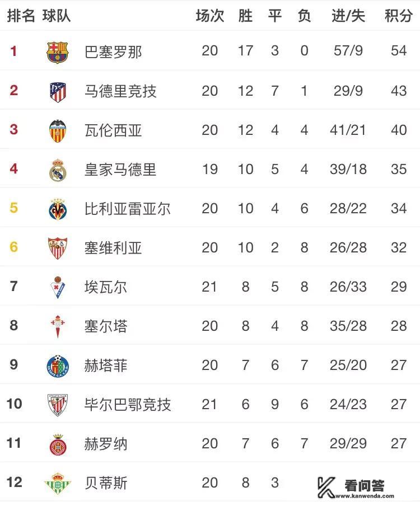420x506 pixels.
Task: Select the Valencia club crest
Action: pyautogui.click(x=58, y=130)
